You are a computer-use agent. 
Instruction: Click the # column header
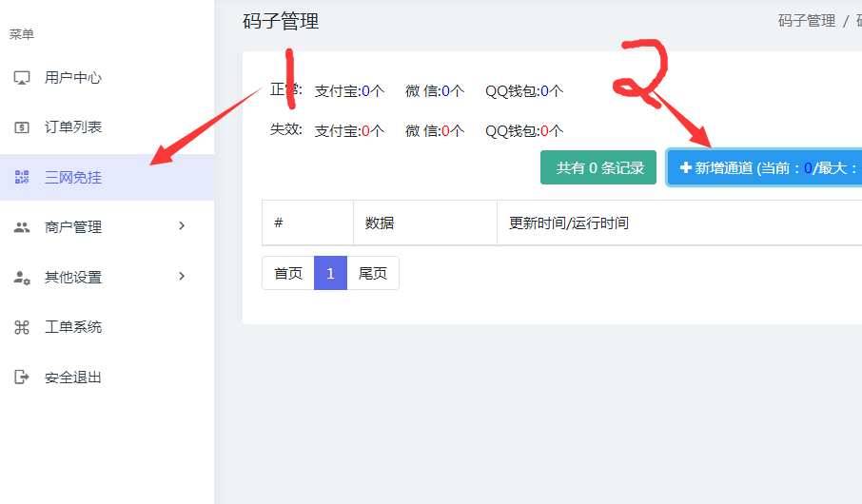point(308,223)
